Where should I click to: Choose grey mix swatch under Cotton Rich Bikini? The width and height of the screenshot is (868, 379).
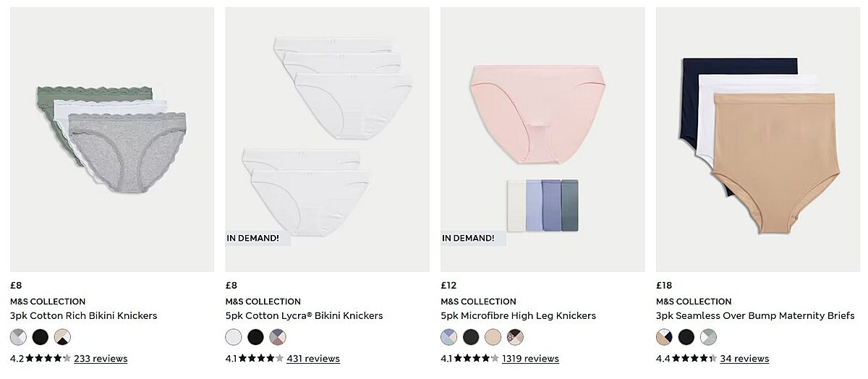point(19,337)
